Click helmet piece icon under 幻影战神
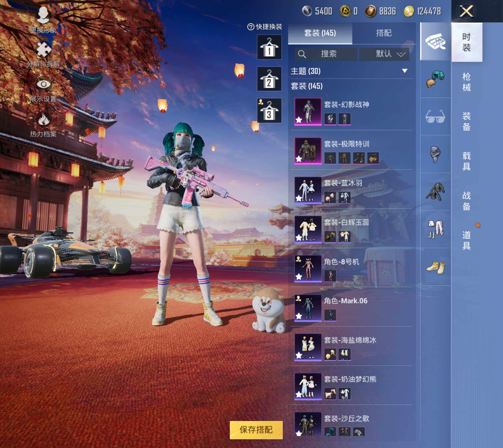Image resolution: width=503 pixels, height=448 pixels. click(x=330, y=119)
